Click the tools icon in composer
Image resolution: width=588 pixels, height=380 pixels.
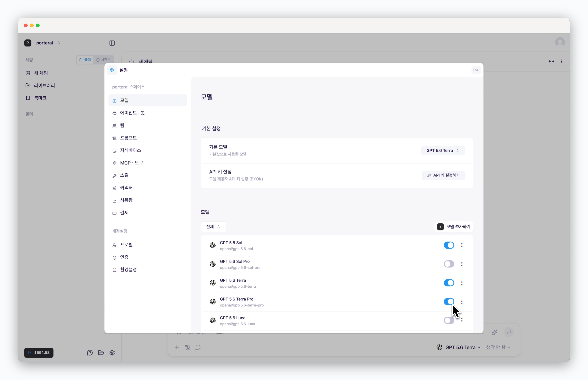click(188, 347)
